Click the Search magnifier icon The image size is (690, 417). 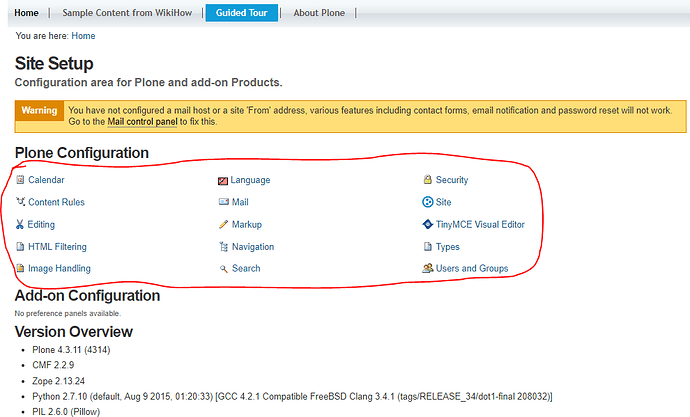(x=224, y=268)
